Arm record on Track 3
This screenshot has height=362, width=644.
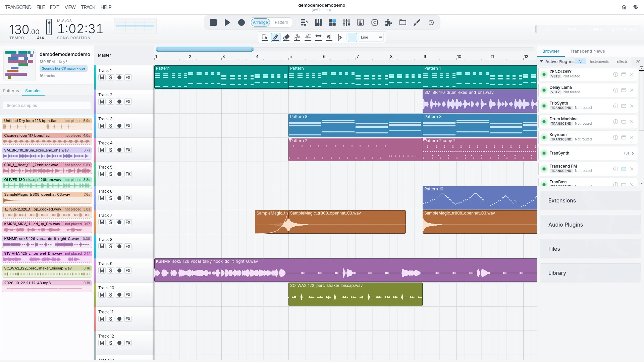tap(119, 126)
